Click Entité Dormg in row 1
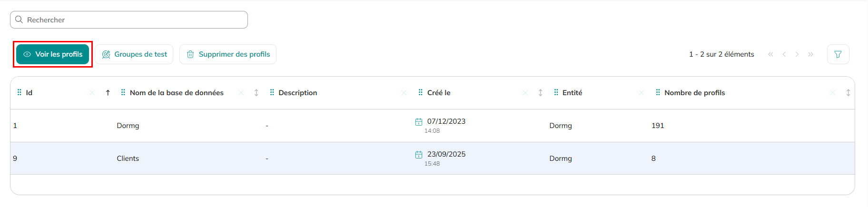 (x=561, y=126)
